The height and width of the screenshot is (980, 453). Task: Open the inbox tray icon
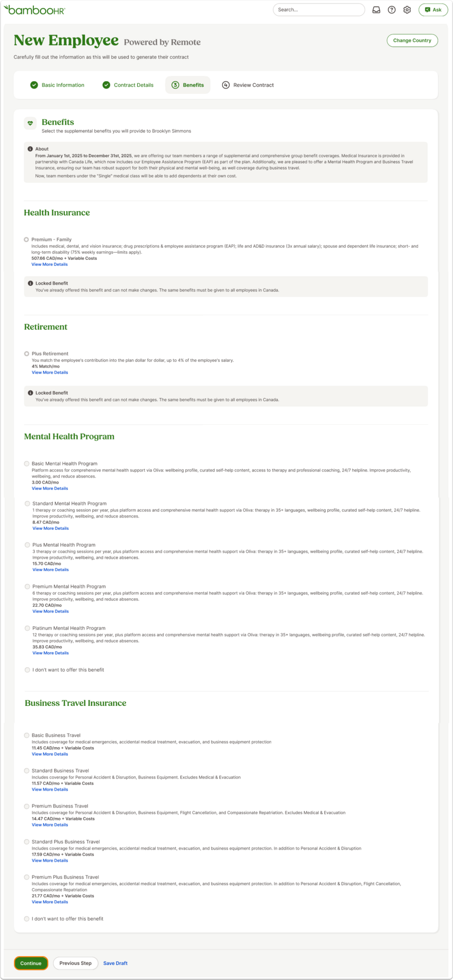pyautogui.click(x=376, y=10)
